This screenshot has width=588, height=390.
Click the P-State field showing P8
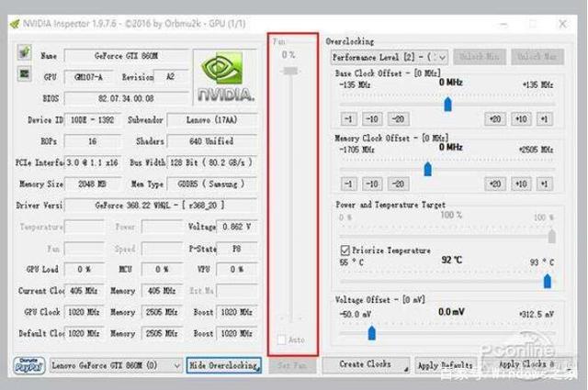[x=237, y=249]
